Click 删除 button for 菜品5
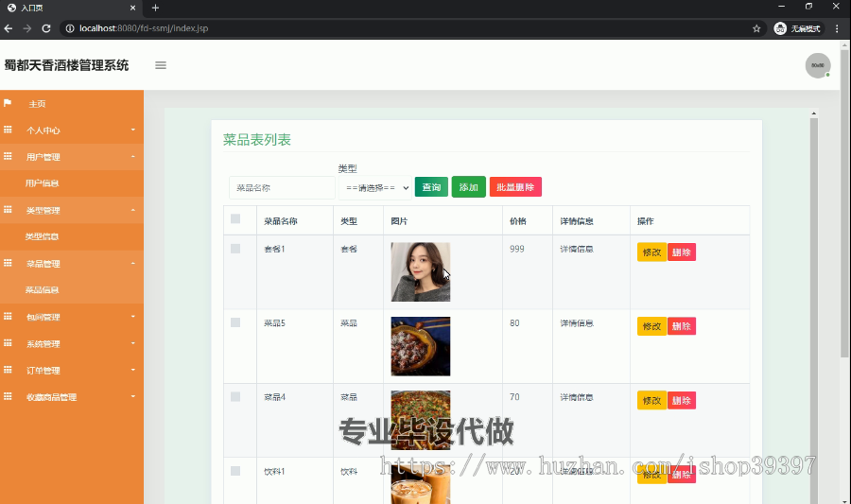The height and width of the screenshot is (504, 851). [x=682, y=326]
